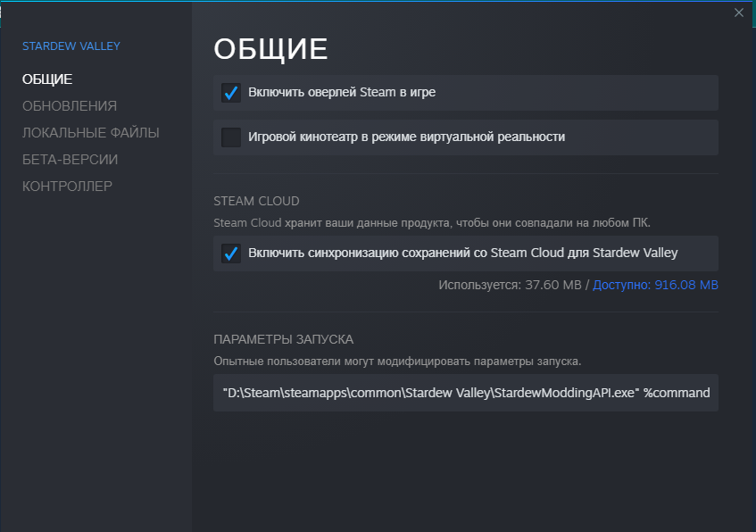This screenshot has height=532, width=756.
Task: Untick the Steam overlay checkbox box
Action: pyautogui.click(x=231, y=93)
